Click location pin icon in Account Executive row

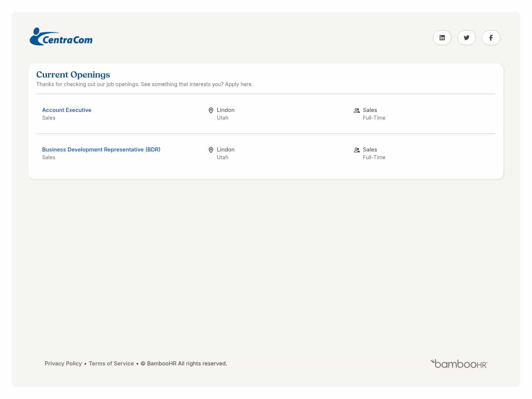(x=211, y=110)
